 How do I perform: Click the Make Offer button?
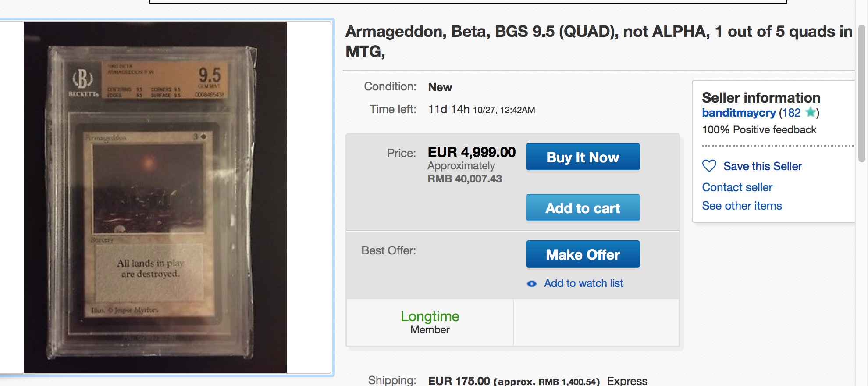[583, 254]
